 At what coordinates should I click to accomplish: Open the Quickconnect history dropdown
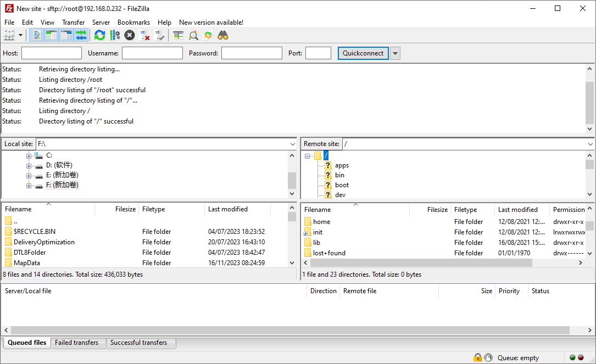pos(396,53)
